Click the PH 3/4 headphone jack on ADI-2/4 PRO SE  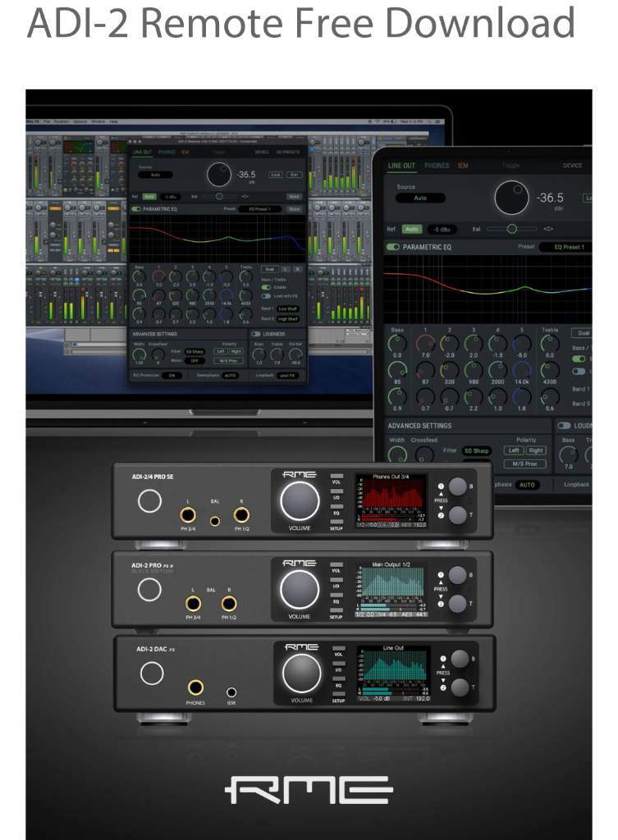[x=188, y=515]
